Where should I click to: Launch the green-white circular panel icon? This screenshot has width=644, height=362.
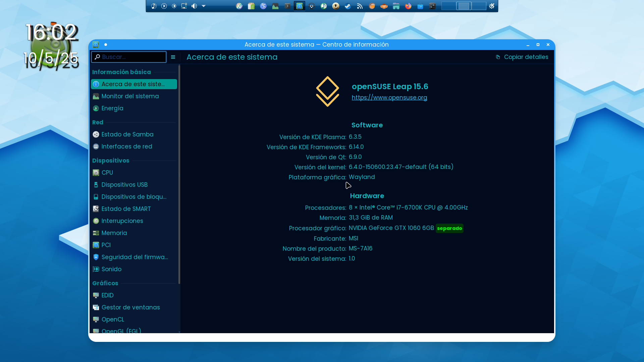(x=324, y=6)
